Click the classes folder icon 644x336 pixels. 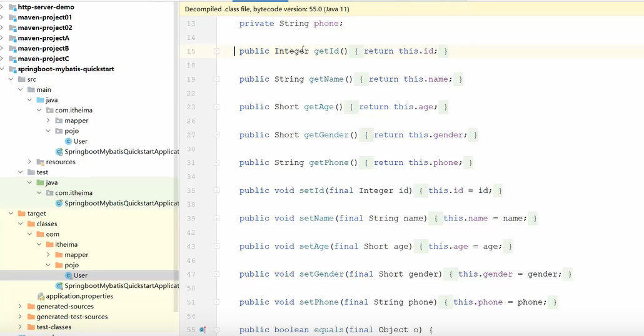coord(31,224)
